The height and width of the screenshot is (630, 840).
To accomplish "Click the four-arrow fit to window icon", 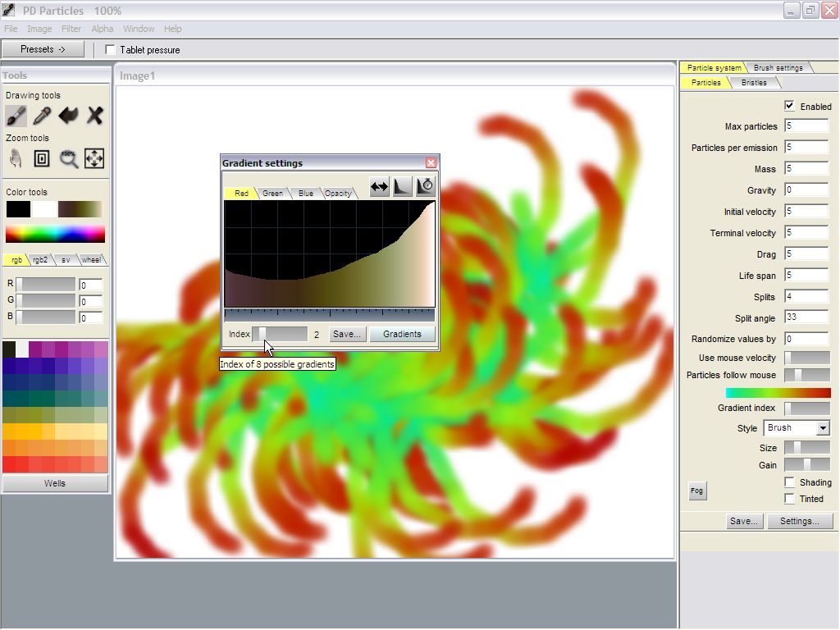I will 94,158.
